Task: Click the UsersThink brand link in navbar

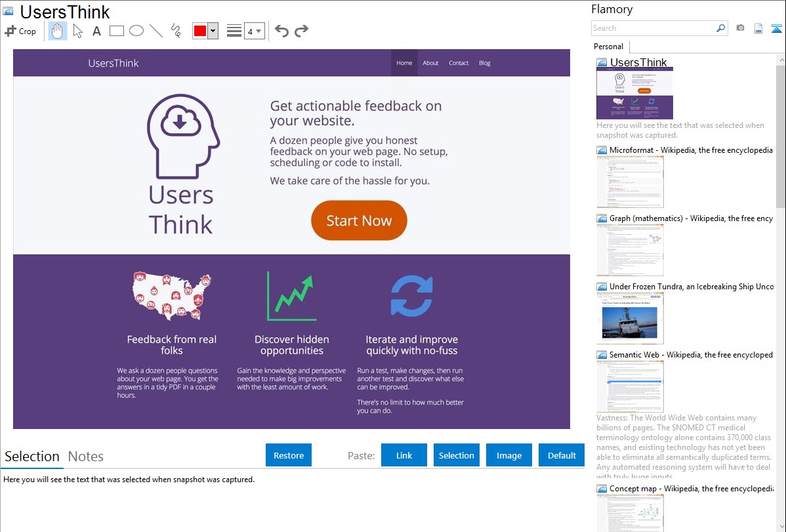Action: pyautogui.click(x=114, y=63)
